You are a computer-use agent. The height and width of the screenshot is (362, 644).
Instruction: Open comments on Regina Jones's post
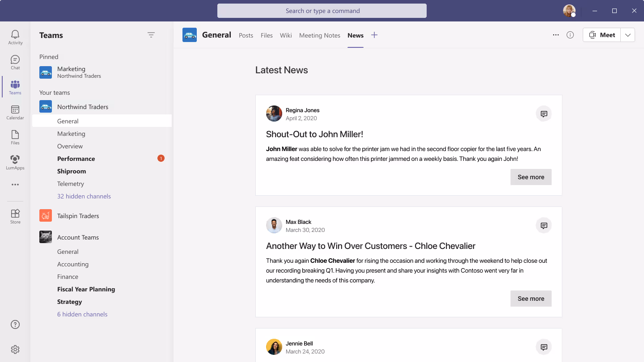click(544, 114)
